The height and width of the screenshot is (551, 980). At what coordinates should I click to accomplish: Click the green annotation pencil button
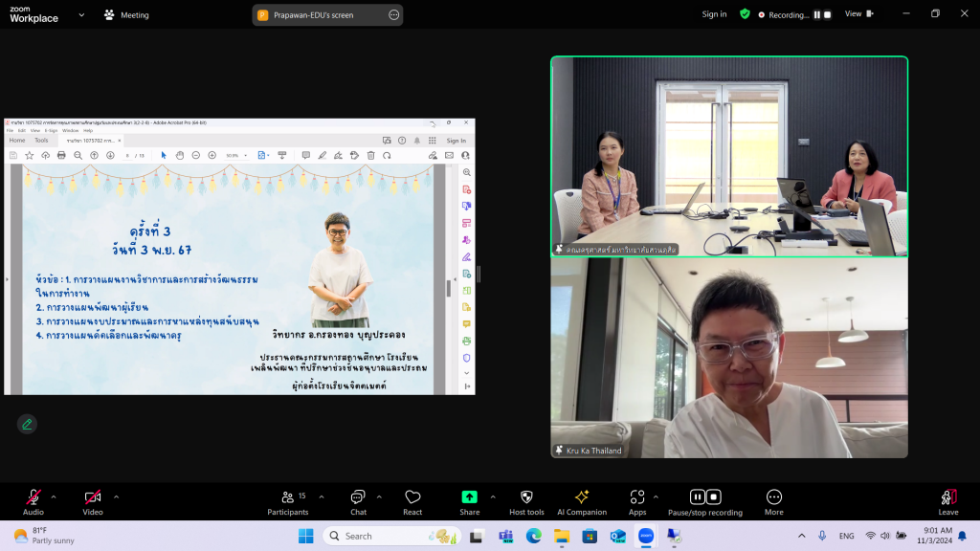point(27,424)
